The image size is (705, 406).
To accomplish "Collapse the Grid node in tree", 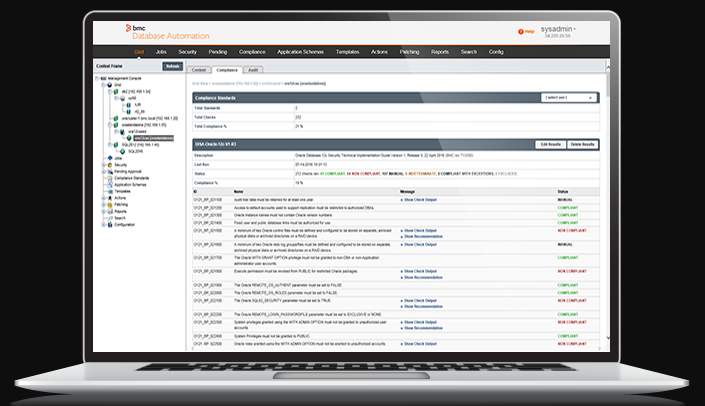I will (103, 85).
